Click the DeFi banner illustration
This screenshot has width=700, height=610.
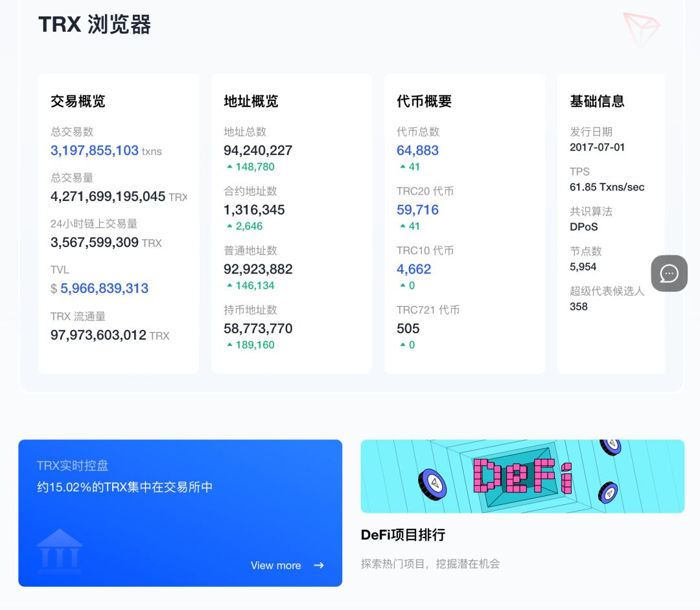point(522,476)
